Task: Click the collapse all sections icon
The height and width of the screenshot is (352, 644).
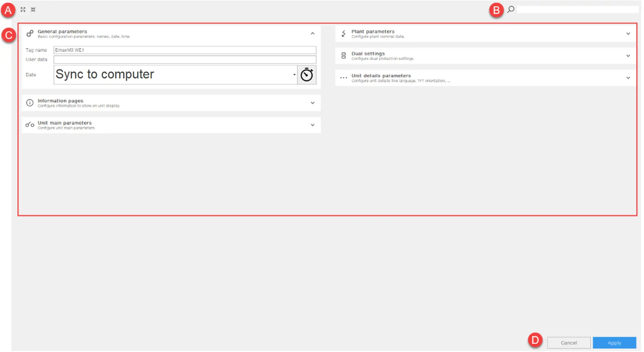Action: click(33, 9)
